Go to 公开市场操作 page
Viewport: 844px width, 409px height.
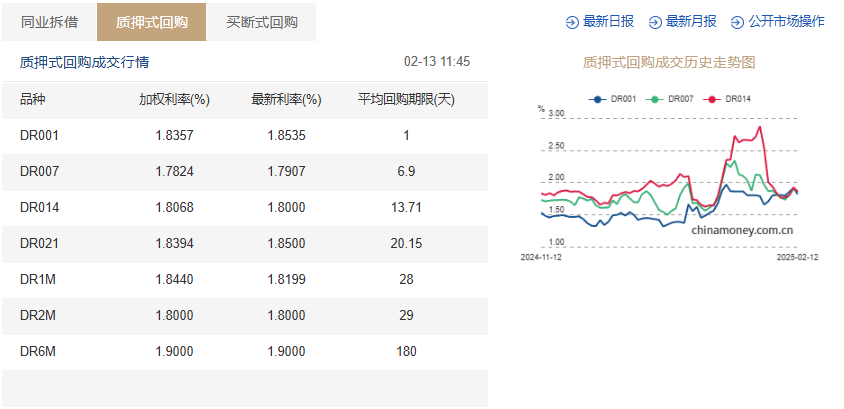pyautogui.click(x=786, y=21)
